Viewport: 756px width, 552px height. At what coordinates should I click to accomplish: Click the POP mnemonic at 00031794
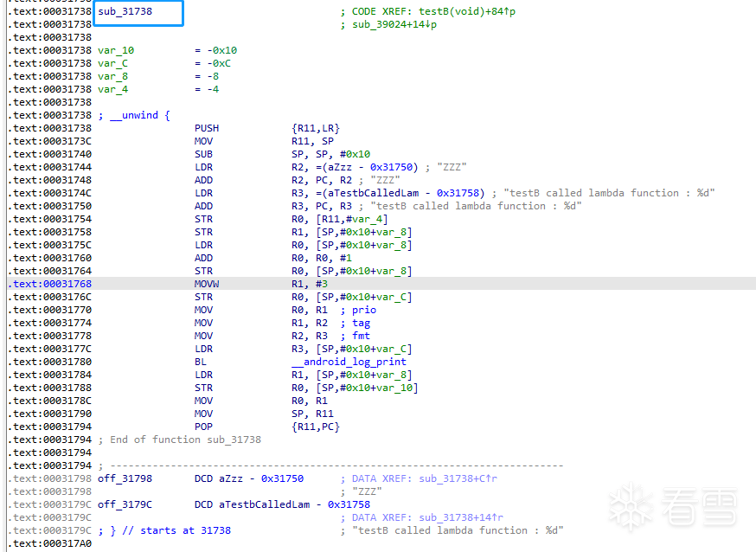click(203, 427)
